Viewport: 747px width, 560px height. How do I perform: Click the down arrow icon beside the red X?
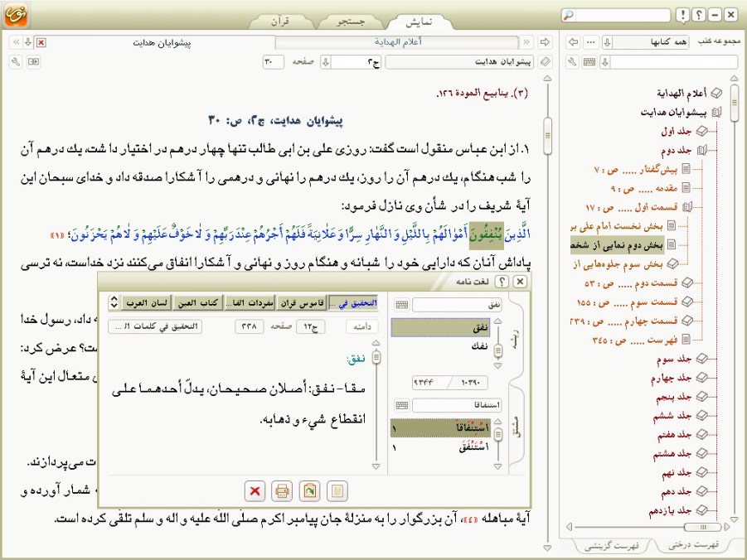click(28, 43)
